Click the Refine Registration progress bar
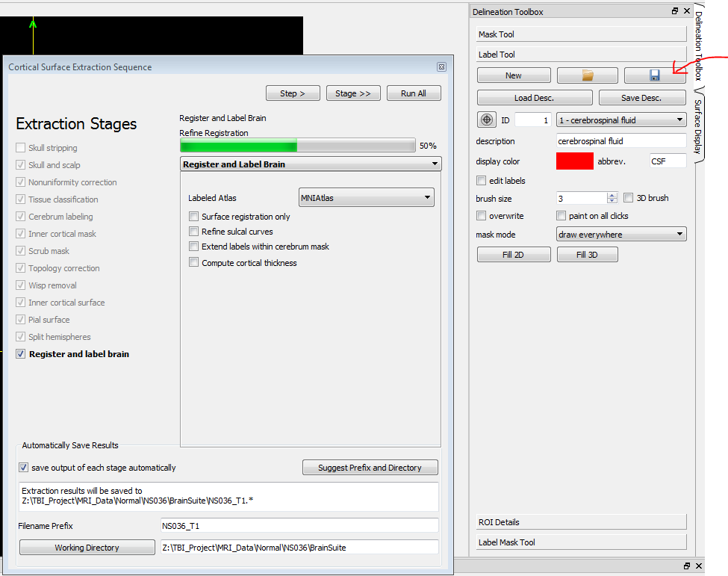The image size is (728, 576). click(x=298, y=146)
